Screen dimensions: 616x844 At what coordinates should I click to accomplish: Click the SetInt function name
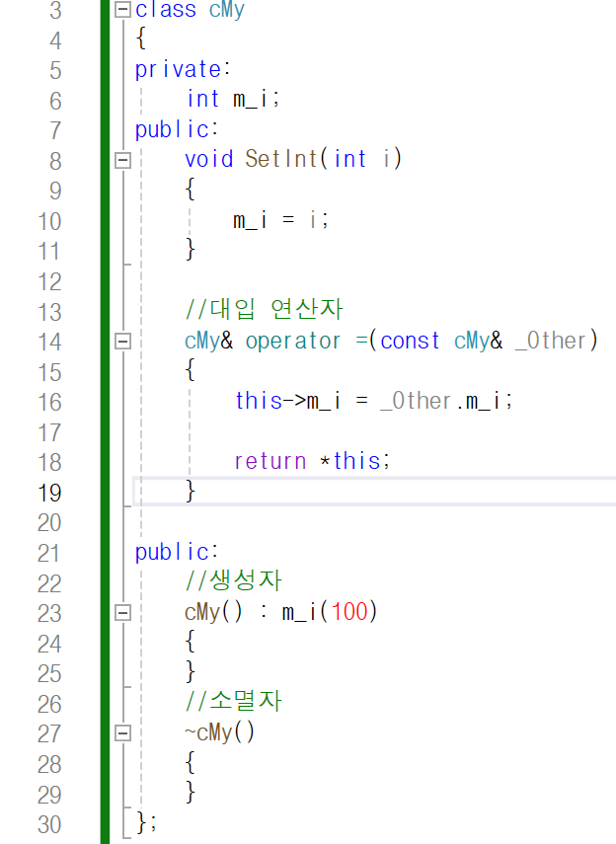(x=281, y=159)
